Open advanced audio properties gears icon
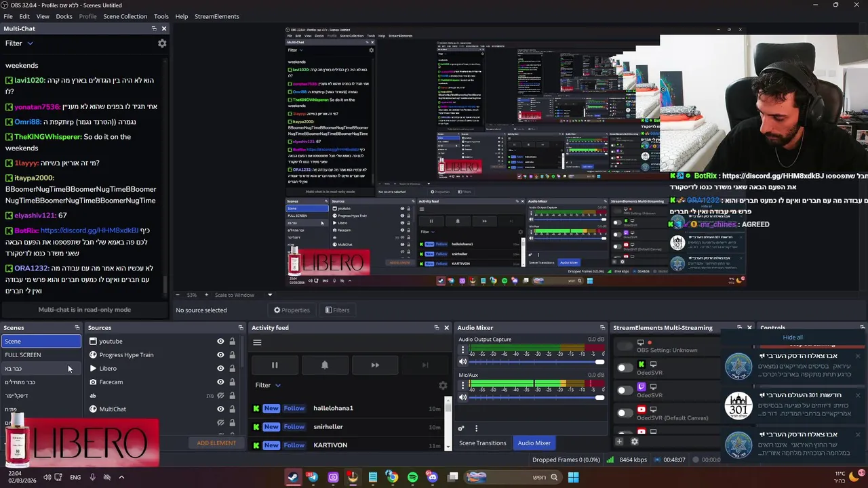868x488 pixels. tap(461, 428)
